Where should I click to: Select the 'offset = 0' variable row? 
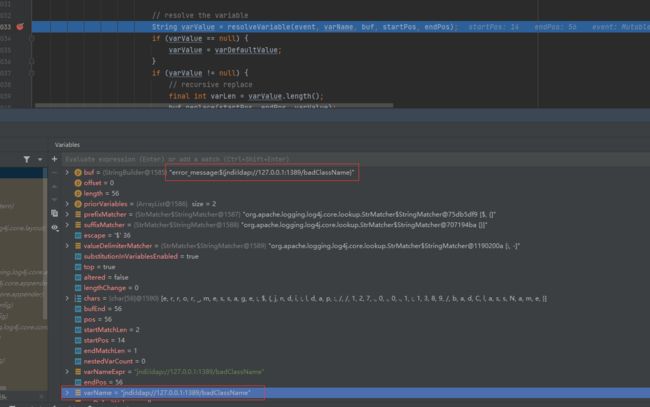356,183
